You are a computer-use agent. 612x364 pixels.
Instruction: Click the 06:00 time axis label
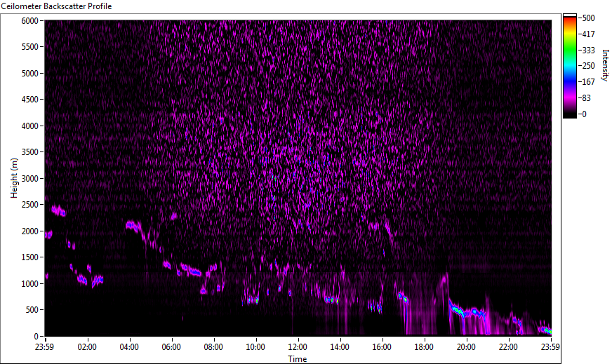click(x=171, y=347)
